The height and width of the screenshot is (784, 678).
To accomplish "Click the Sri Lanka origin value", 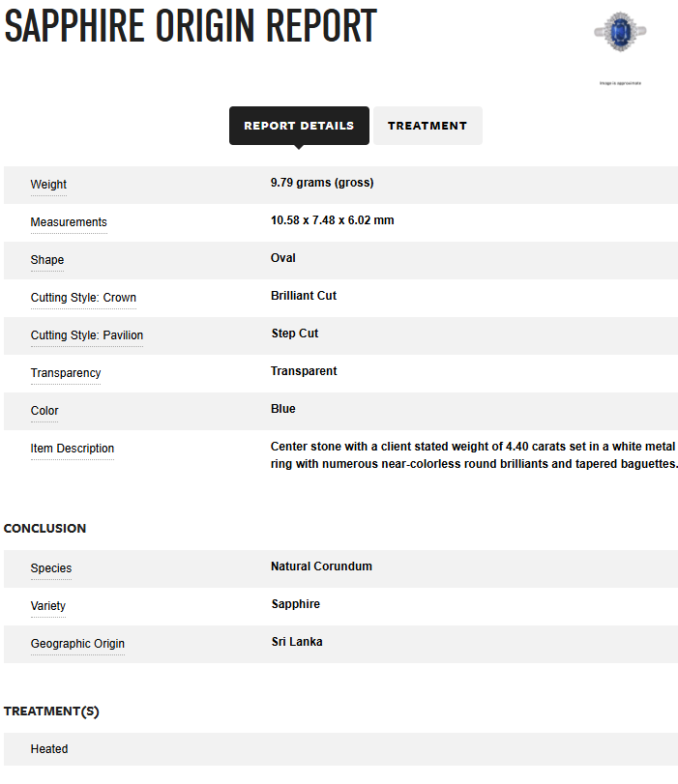I will coord(297,642).
